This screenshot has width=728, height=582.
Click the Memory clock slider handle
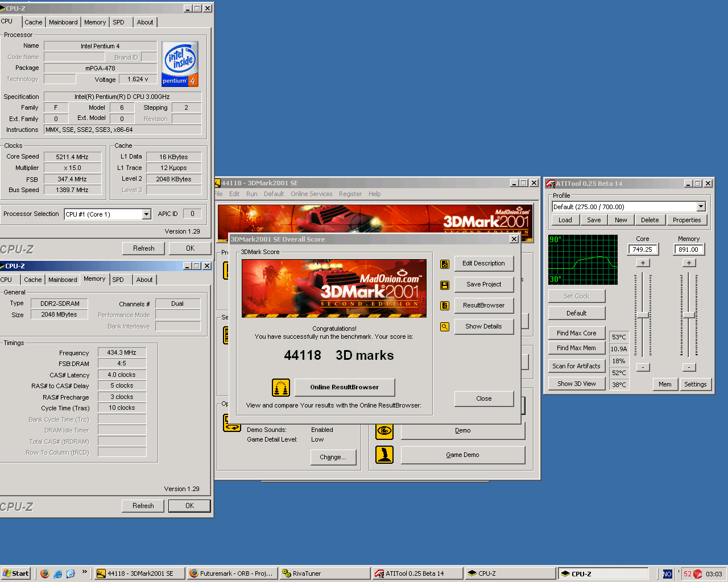(689, 315)
